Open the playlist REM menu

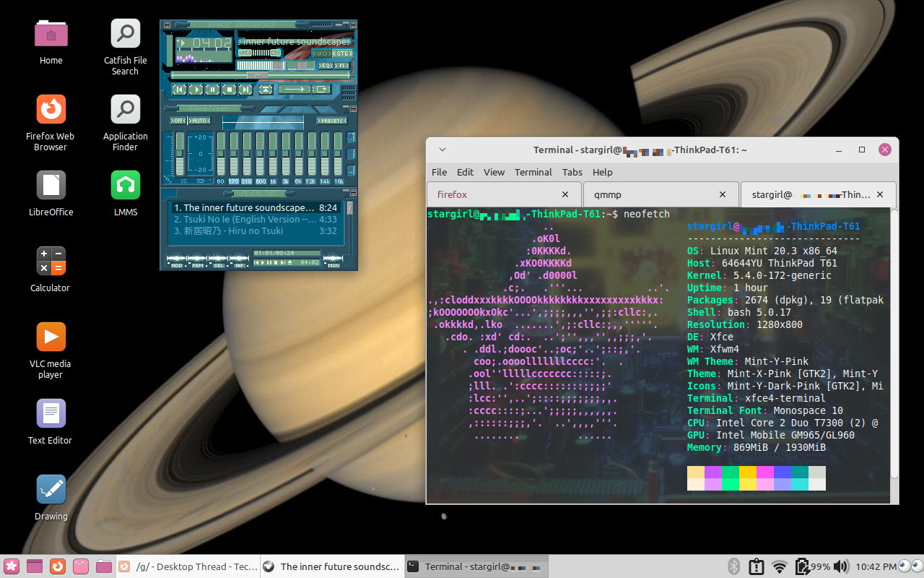(197, 263)
